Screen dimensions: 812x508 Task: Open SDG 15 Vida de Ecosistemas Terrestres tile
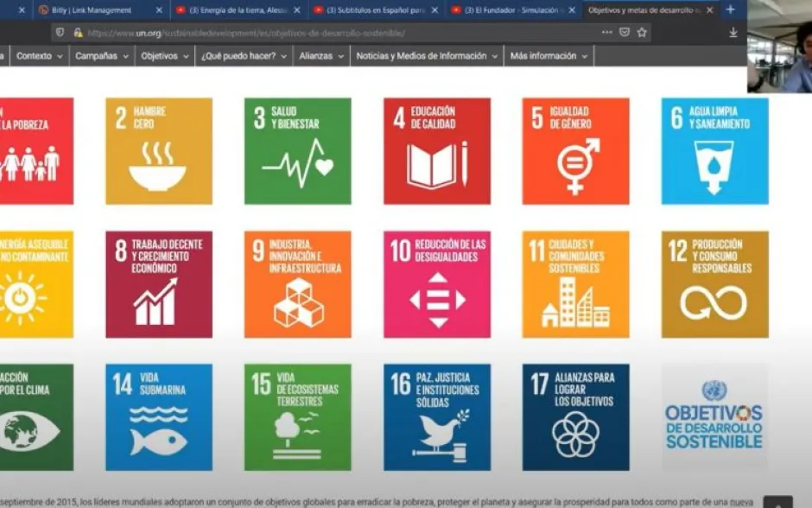(298, 417)
